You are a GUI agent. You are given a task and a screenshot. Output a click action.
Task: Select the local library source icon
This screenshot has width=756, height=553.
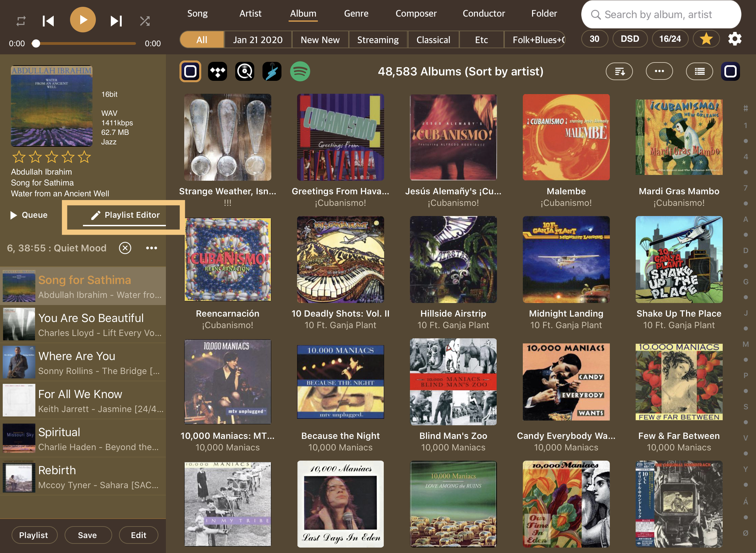(x=190, y=71)
